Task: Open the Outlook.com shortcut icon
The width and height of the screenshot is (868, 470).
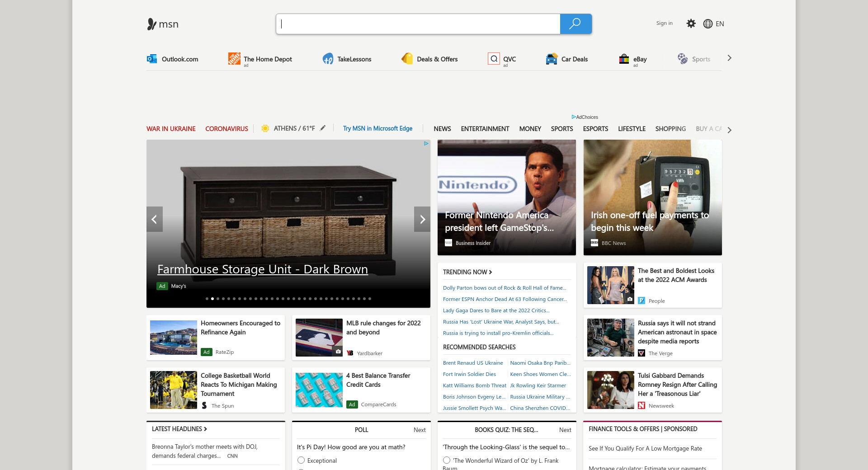Action: click(x=152, y=59)
